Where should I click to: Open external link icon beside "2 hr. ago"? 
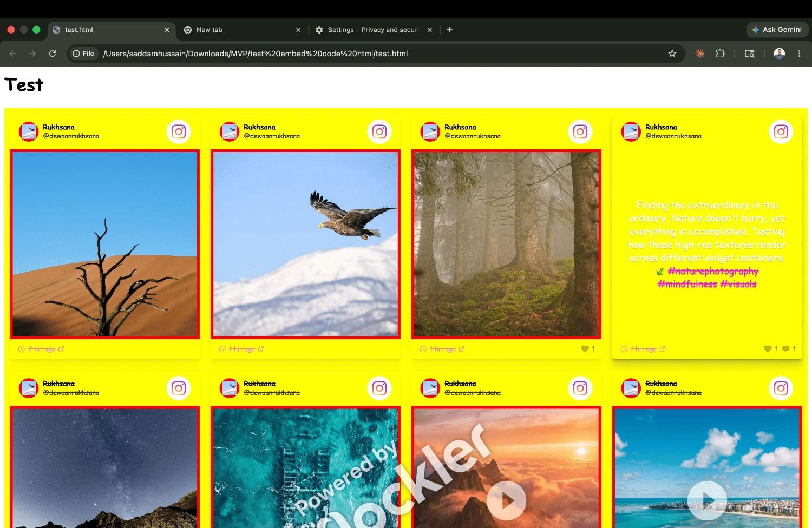click(61, 349)
